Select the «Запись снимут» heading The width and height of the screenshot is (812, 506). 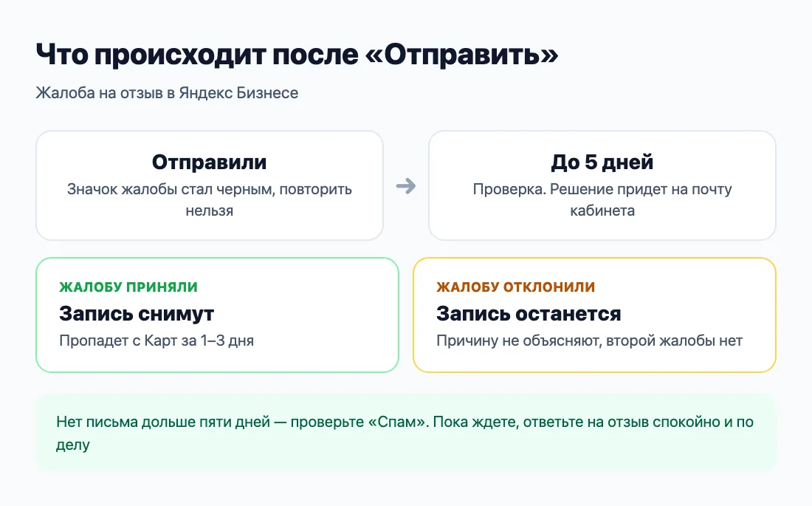click(137, 314)
